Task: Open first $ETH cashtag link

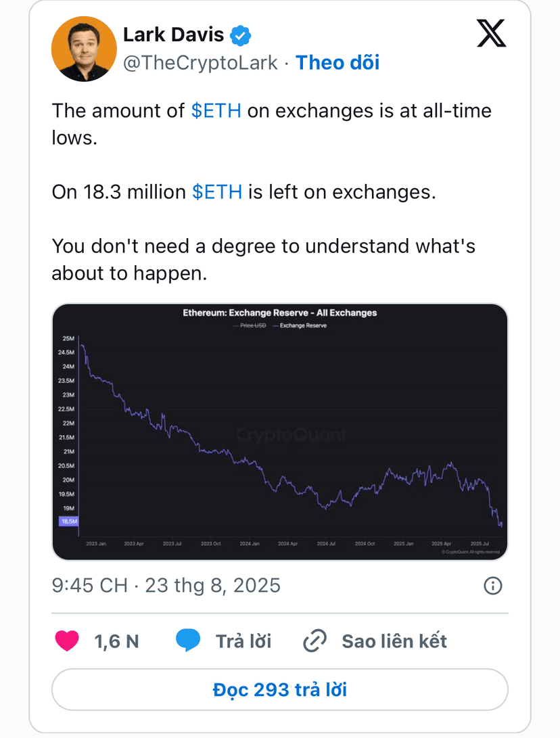Action: 216,111
